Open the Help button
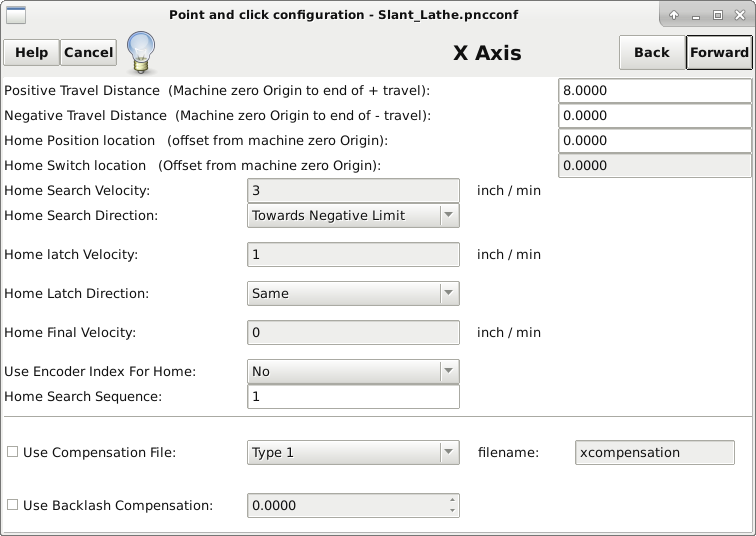This screenshot has width=756, height=536. tap(31, 52)
